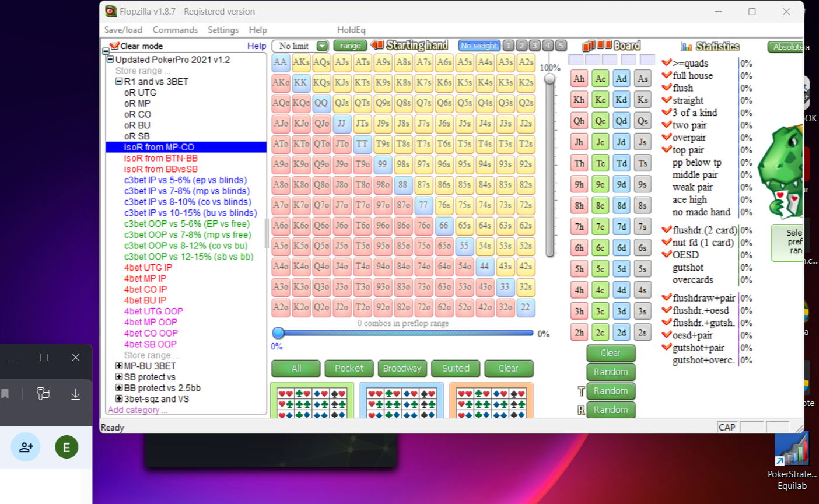Select the 2h board card
This screenshot has width=819, height=504.
579,332
